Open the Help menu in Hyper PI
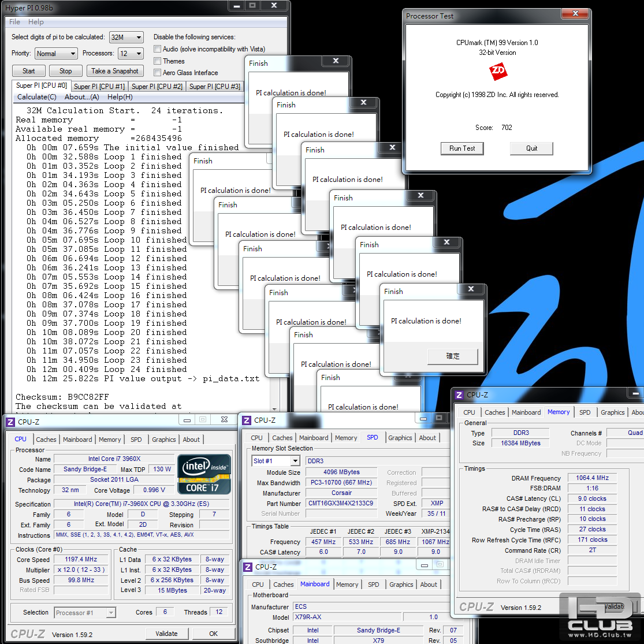 (x=36, y=22)
